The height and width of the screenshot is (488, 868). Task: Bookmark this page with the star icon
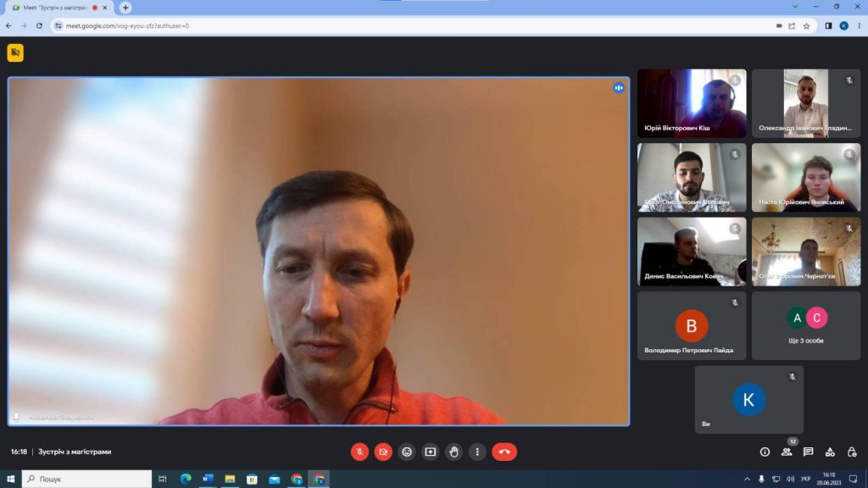click(807, 25)
